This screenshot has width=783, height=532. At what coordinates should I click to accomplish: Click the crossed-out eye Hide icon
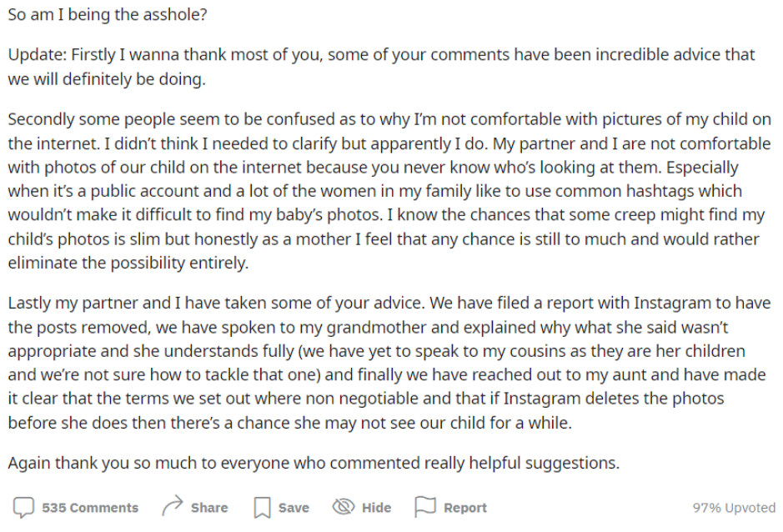(x=344, y=507)
